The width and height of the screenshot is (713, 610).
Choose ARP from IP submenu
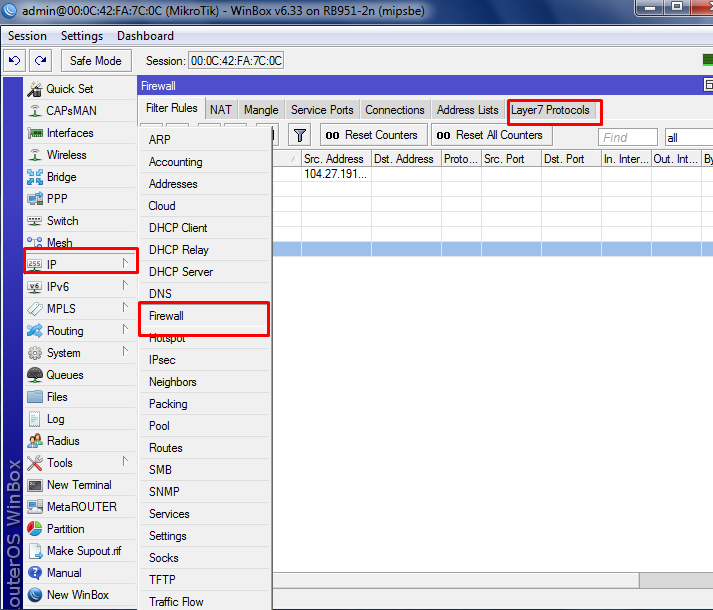coord(205,140)
